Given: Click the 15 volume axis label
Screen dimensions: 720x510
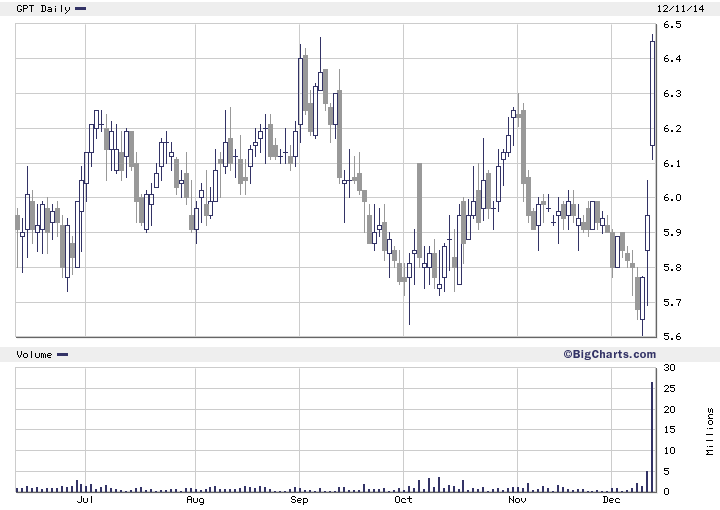Looking at the screenshot, I should pyautogui.click(x=669, y=430).
